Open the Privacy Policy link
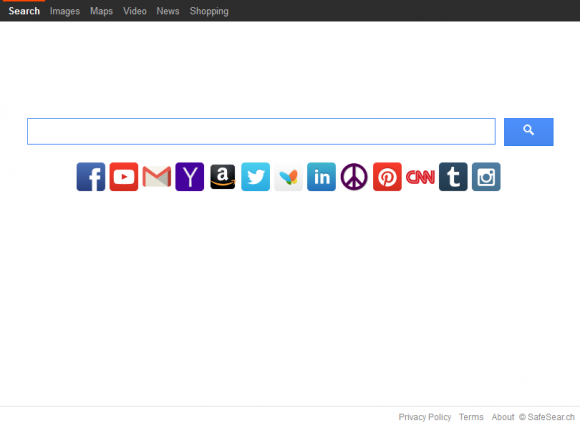 pyautogui.click(x=425, y=417)
